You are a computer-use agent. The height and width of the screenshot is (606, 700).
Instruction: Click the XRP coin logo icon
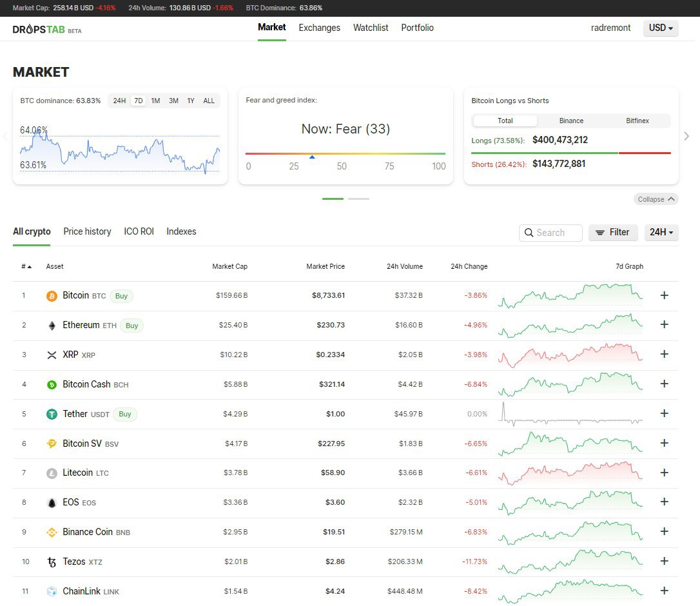click(x=52, y=355)
